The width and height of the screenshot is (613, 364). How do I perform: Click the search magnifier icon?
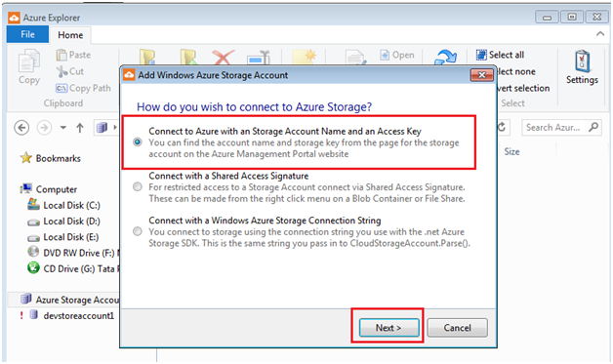593,127
